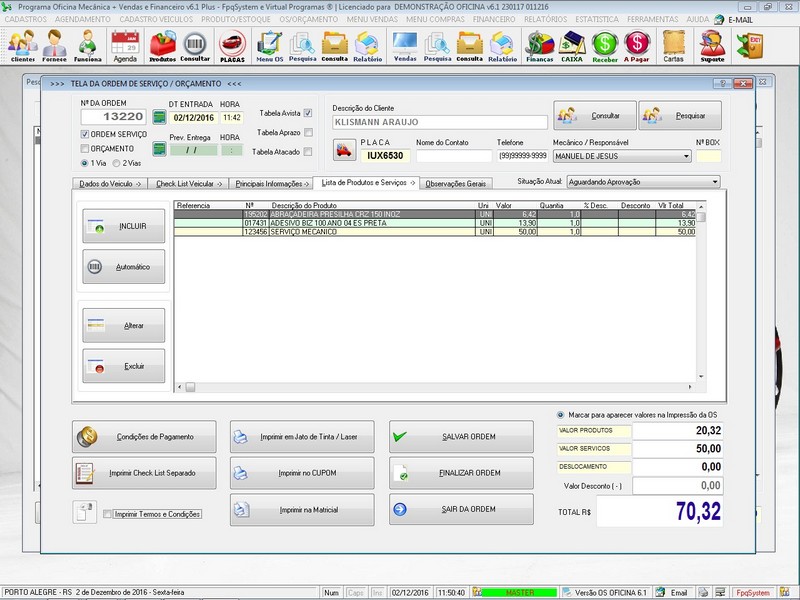Open the Finanças money icon
This screenshot has height=600, width=800.
[540, 46]
